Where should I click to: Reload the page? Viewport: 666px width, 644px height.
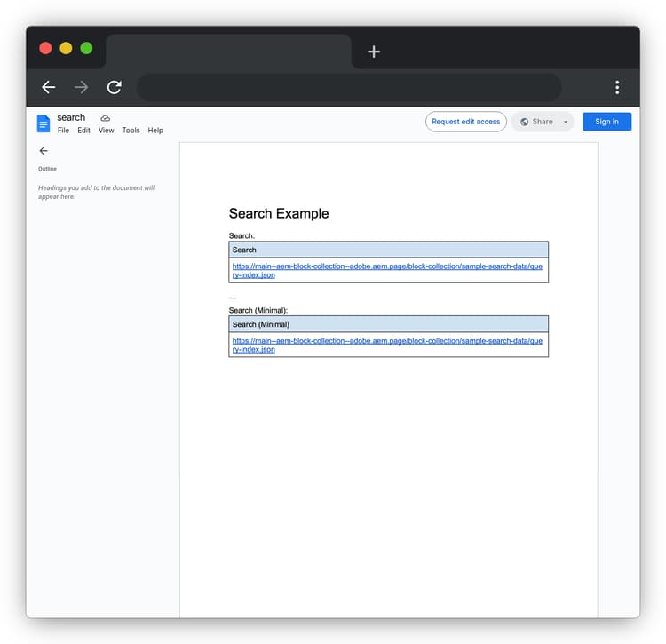pyautogui.click(x=114, y=87)
